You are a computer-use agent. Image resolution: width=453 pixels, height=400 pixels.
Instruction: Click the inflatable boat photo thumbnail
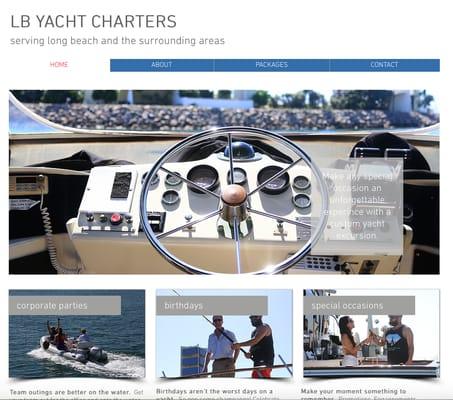77,334
